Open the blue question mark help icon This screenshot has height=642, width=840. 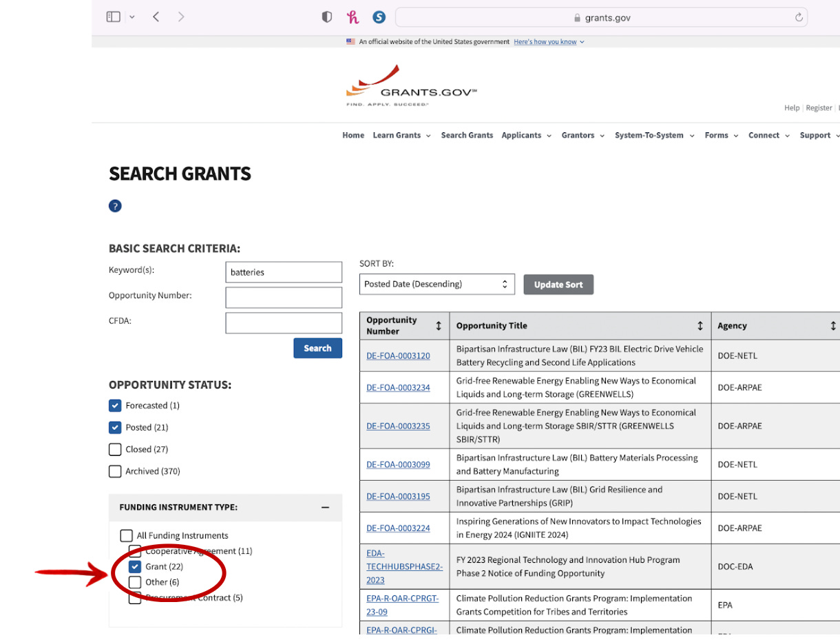coord(115,206)
